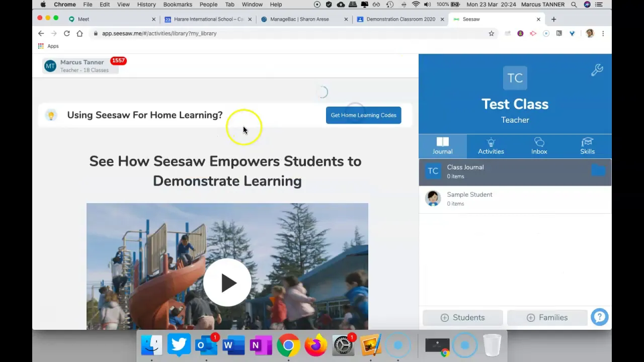The width and height of the screenshot is (644, 362).
Task: Open Spotlight search in menu bar
Action: point(574,5)
